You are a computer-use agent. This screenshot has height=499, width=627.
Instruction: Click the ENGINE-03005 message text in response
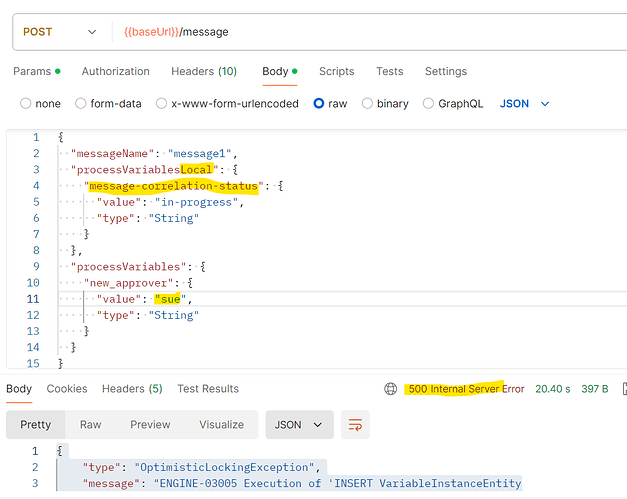tap(338, 483)
